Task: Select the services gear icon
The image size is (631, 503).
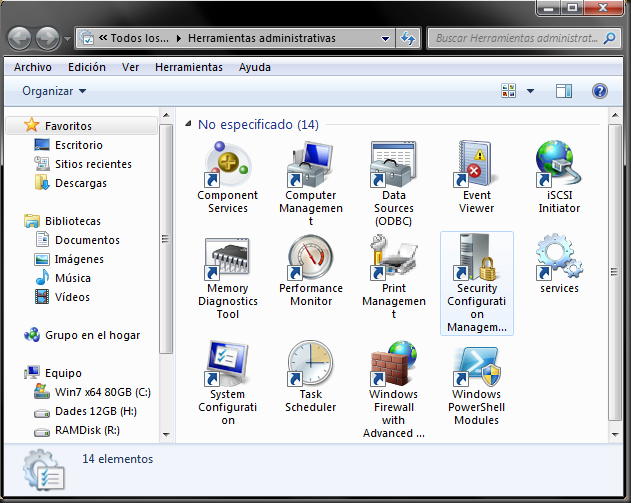Action: click(x=559, y=258)
